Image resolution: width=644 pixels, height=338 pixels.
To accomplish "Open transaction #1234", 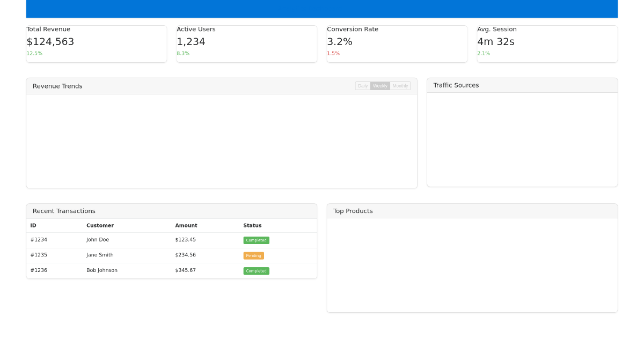I will click(x=38, y=240).
